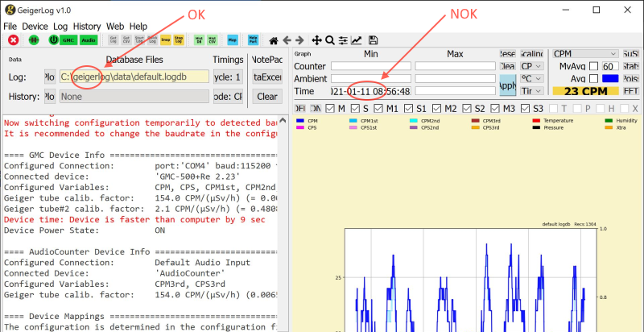Click the MvAvg value field showing 60

[610, 66]
